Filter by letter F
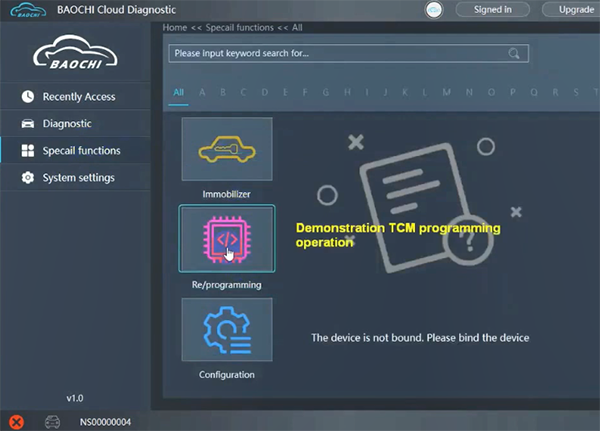This screenshot has height=431, width=600. 305,92
